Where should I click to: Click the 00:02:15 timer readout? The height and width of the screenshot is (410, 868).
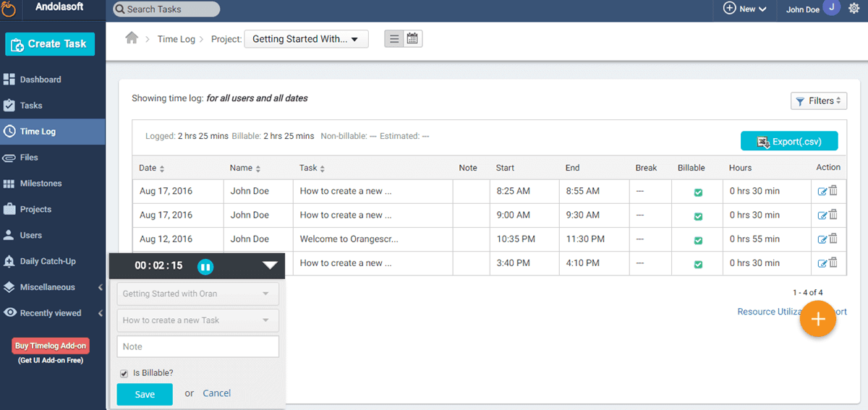pyautogui.click(x=158, y=265)
